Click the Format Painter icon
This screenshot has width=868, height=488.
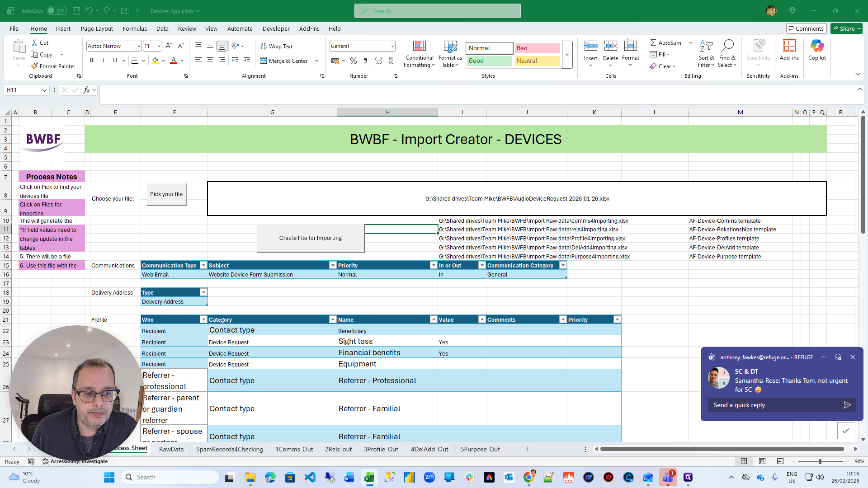pos(35,66)
